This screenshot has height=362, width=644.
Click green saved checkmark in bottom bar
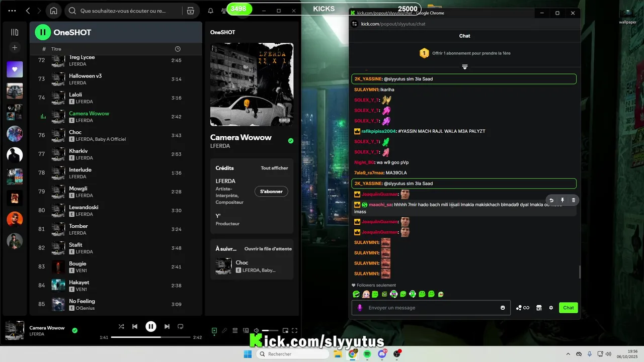pyautogui.click(x=74, y=330)
